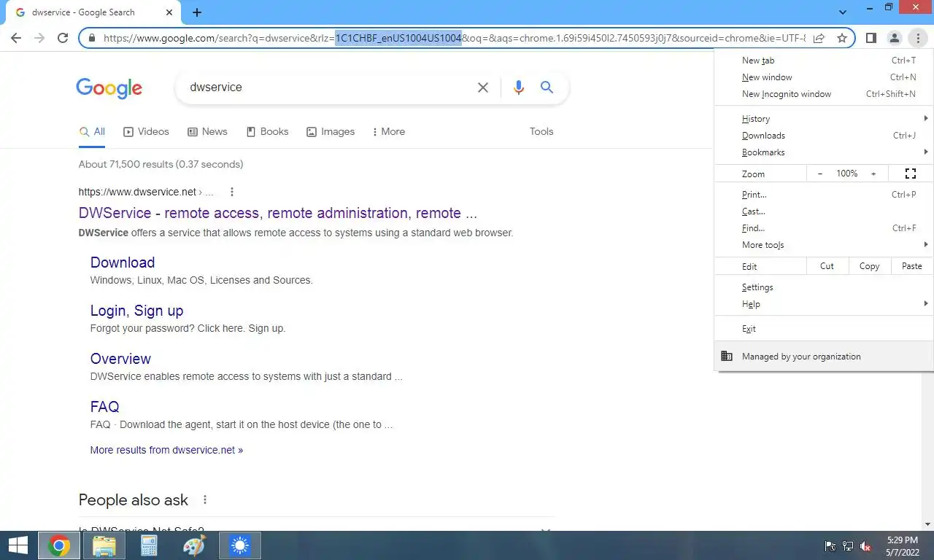934x560 pixels.
Task: Click the Chrome taskbar icon
Action: coord(59,545)
